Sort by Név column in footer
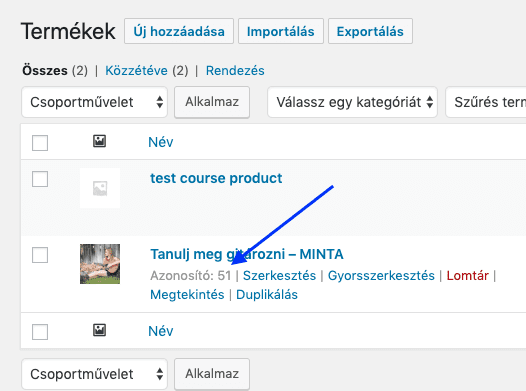526x391 pixels. click(x=161, y=331)
